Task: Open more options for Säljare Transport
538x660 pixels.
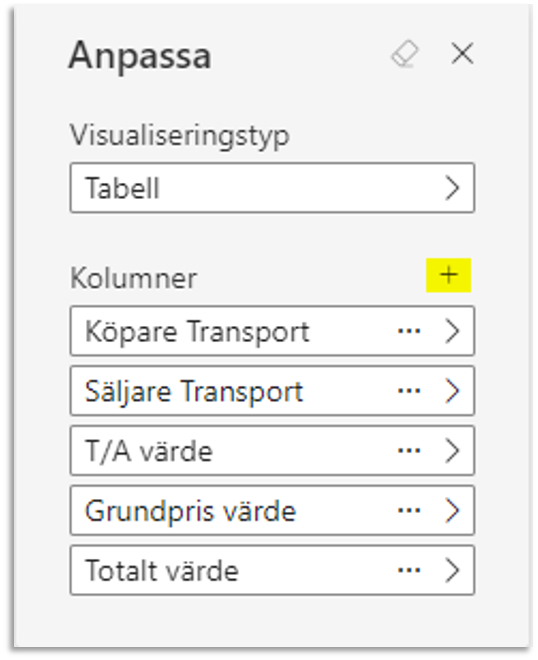Action: click(409, 391)
